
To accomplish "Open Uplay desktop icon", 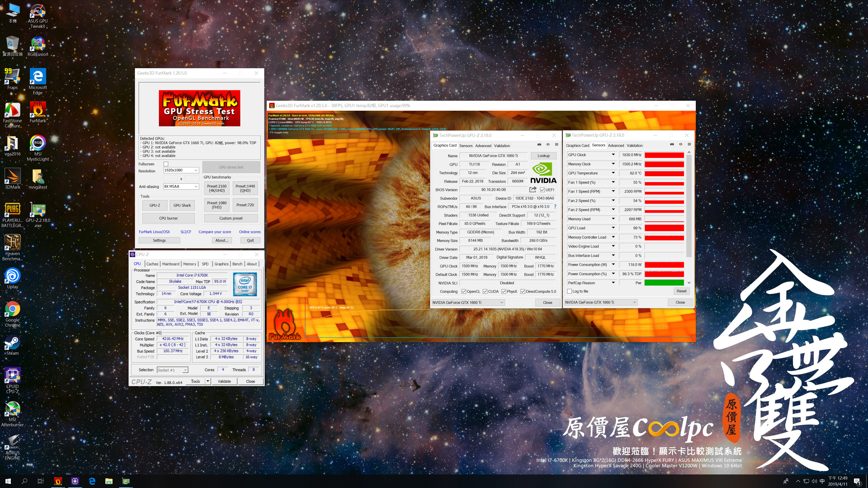I will coord(12,278).
